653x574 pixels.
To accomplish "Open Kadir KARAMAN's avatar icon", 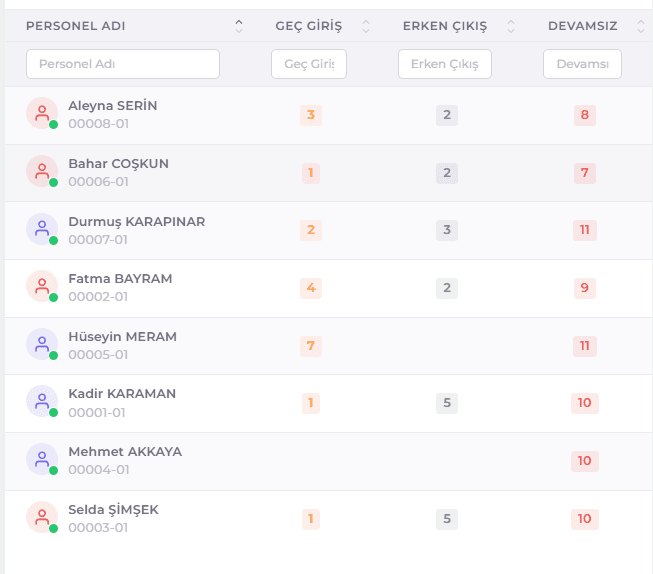I will (x=42, y=401).
